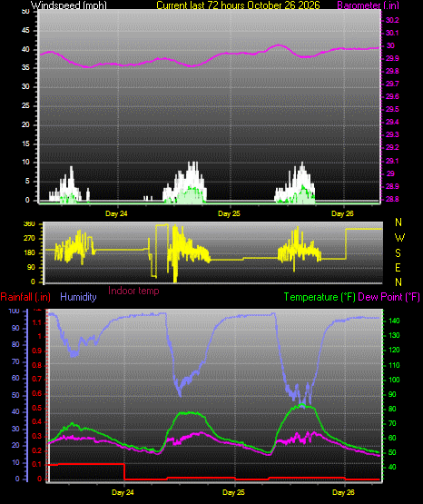The height and width of the screenshot is (504, 423).
Task: Click 'Day 25' under the temperature chart
Action: tap(233, 492)
